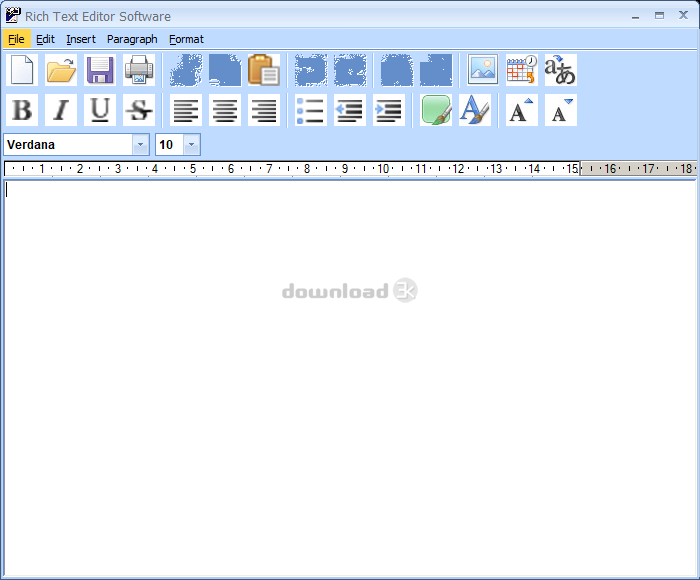Insert a picture using the image icon

[x=483, y=70]
